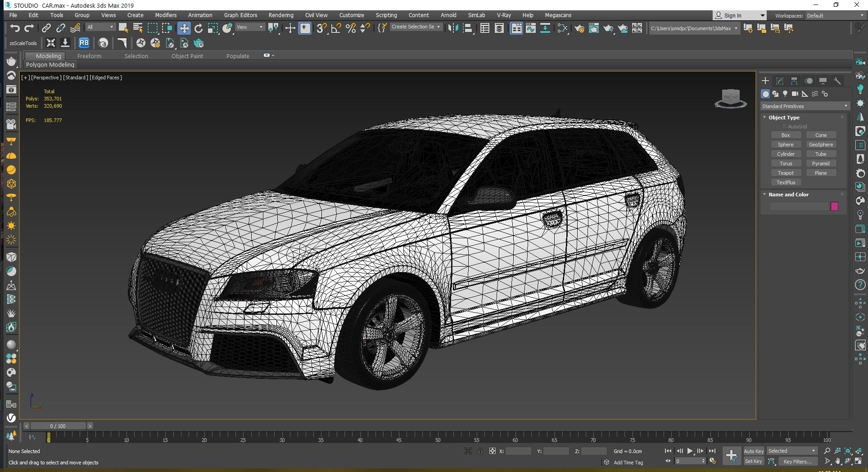This screenshot has width=868, height=472.
Task: Toggle Angle Snap in main toolbar
Action: [x=336, y=28]
